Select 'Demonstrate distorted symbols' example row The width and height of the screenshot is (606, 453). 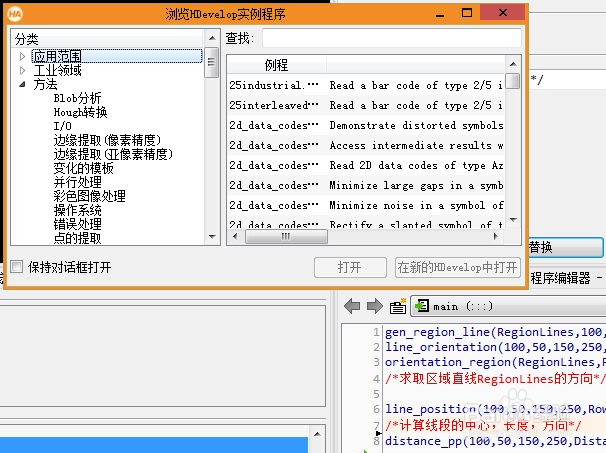tap(366, 125)
